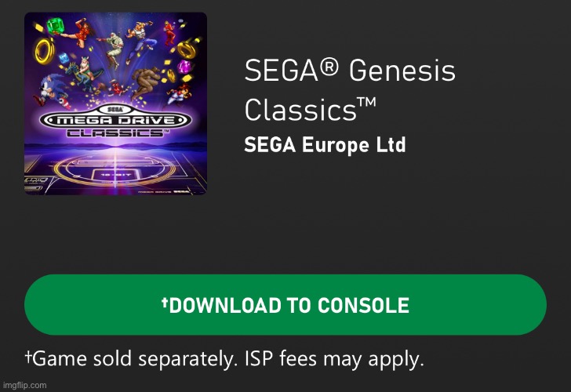Click the brown beast character on cover
This screenshot has height=392, width=571.
146,82
